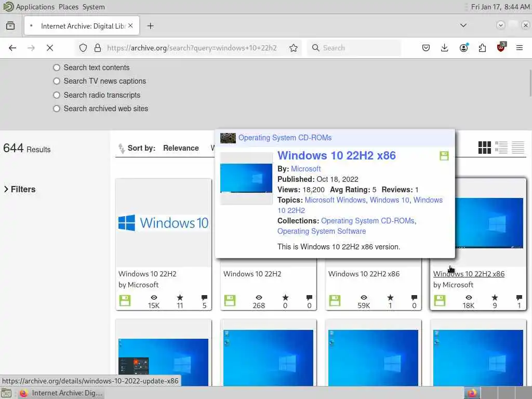Switch to compact list view
532x399 pixels.
518,148
